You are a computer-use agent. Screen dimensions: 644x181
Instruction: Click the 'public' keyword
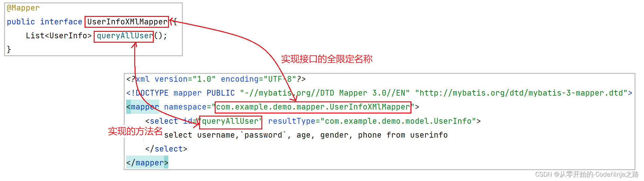[21, 22]
